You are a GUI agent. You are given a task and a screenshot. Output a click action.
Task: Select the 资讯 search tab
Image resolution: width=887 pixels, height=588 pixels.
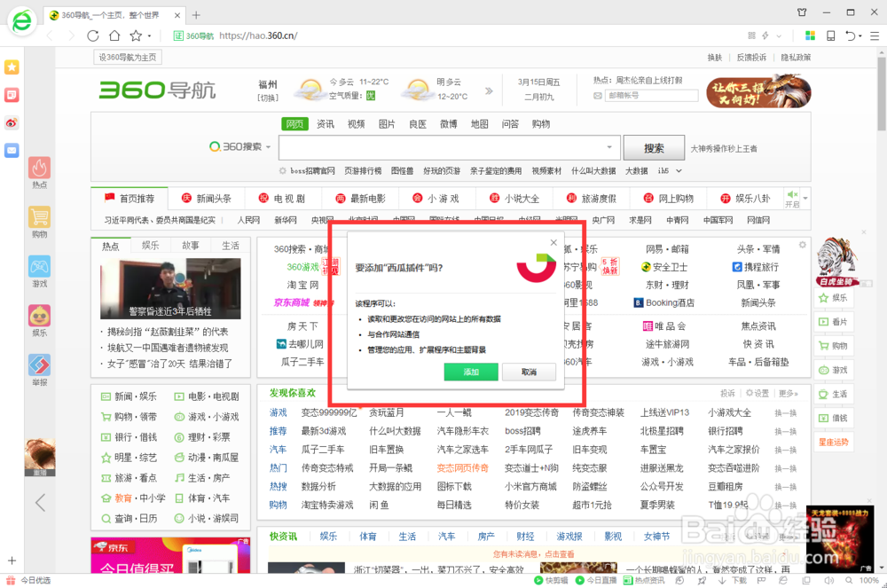coord(326,124)
